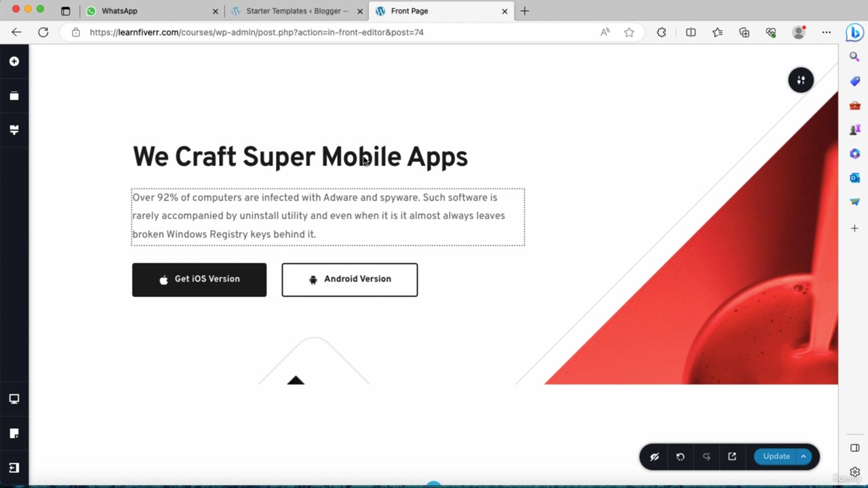View site information via the lock icon

coord(76,32)
